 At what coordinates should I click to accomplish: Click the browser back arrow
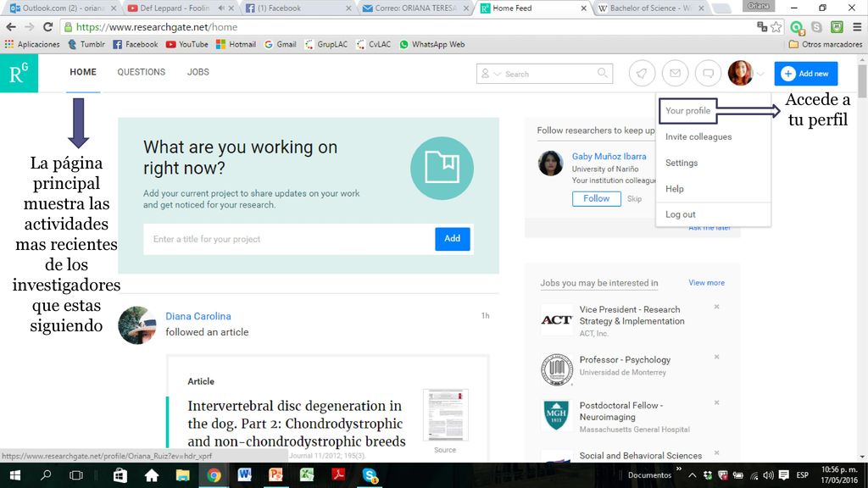pos(11,26)
